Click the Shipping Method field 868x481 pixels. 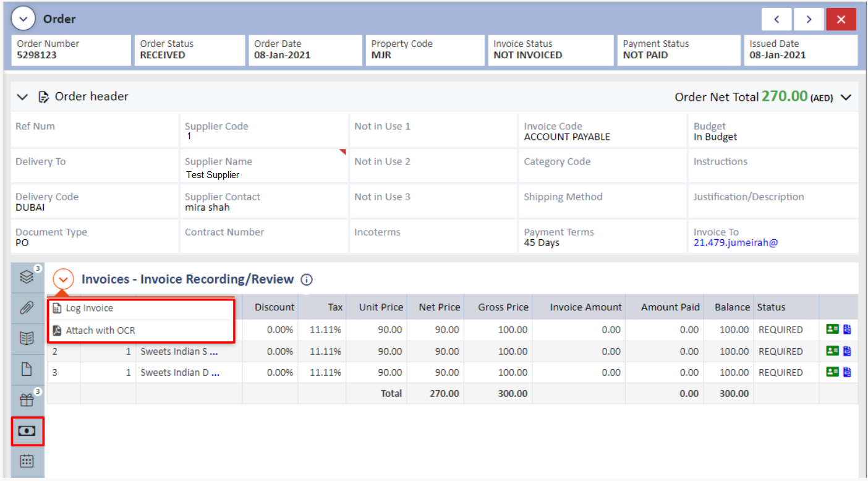pos(603,200)
